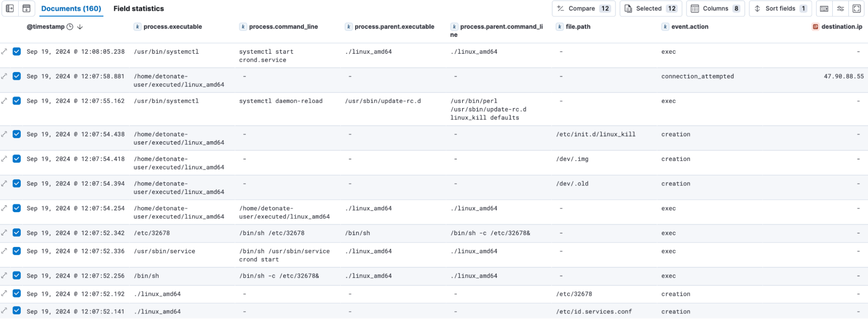Click the IP type icon for destination.ip
The height and width of the screenshot is (319, 868).
[815, 27]
